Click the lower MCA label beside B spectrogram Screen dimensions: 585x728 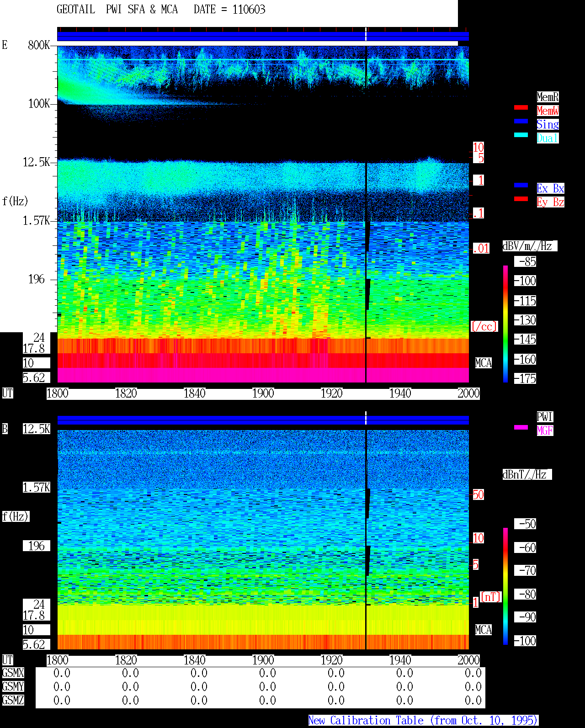(x=484, y=630)
